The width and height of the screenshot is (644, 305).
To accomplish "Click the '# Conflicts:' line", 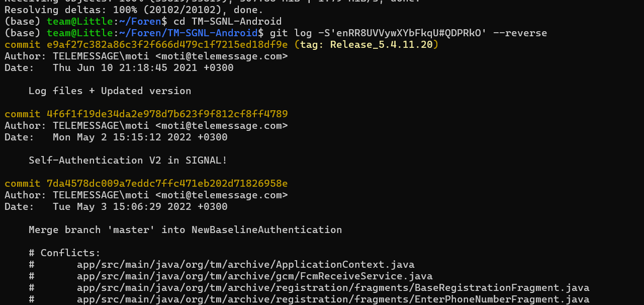I will tap(64, 253).
